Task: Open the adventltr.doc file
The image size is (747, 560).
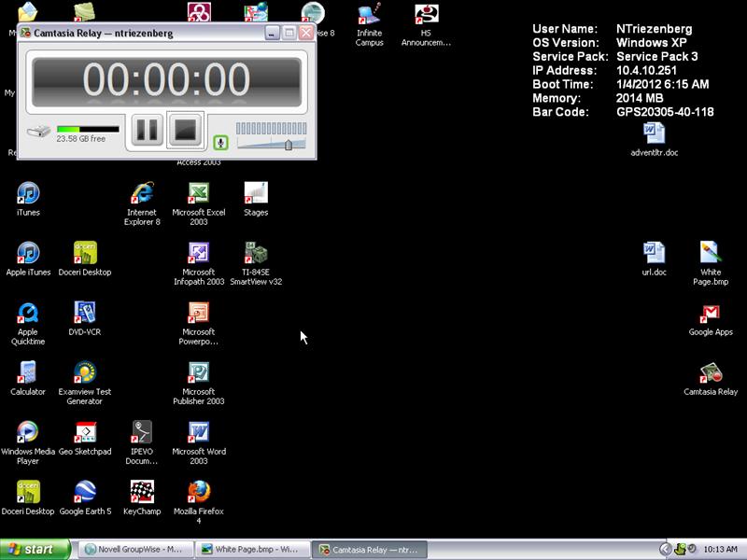Action: [655, 139]
